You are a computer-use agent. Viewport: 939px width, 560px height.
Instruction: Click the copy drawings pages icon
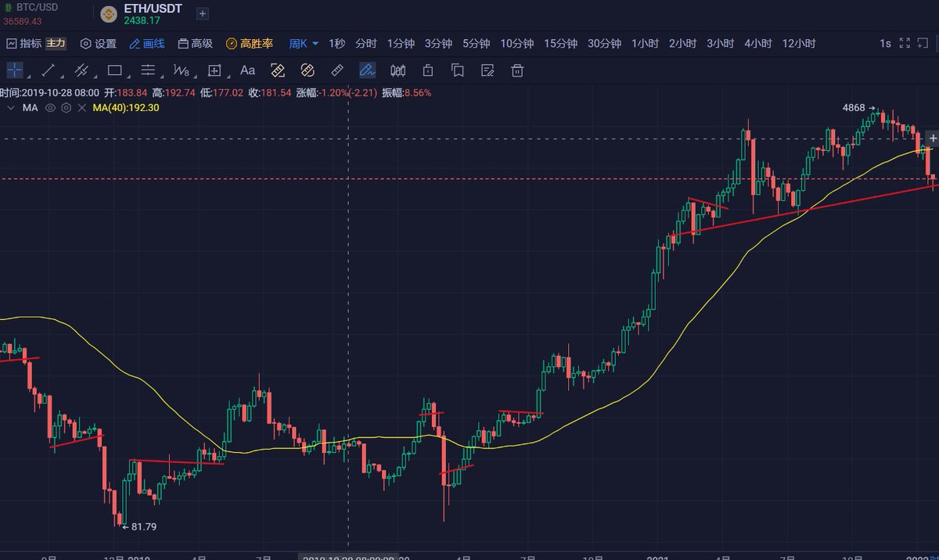(x=458, y=70)
